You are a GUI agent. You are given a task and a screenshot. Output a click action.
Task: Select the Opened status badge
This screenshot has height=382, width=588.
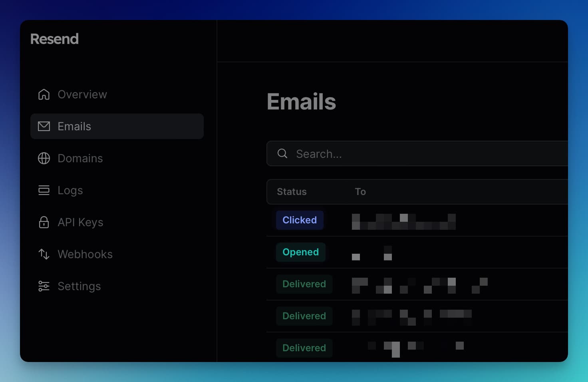click(300, 252)
